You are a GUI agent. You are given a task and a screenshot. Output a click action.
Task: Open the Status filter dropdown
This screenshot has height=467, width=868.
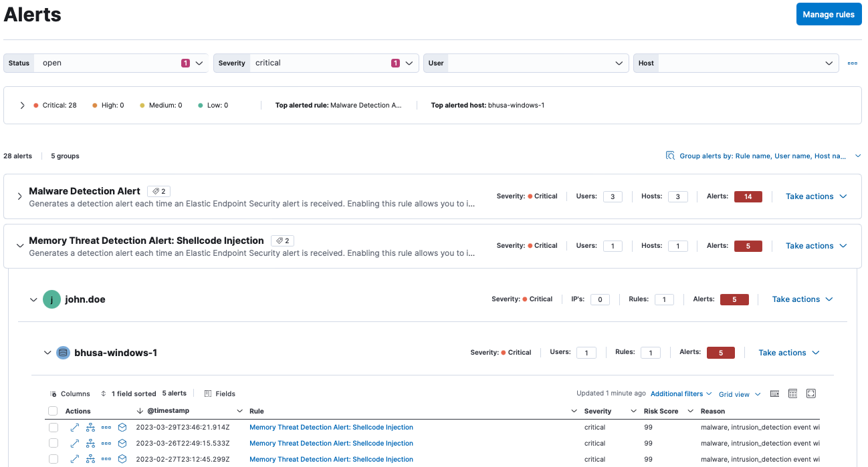point(199,63)
